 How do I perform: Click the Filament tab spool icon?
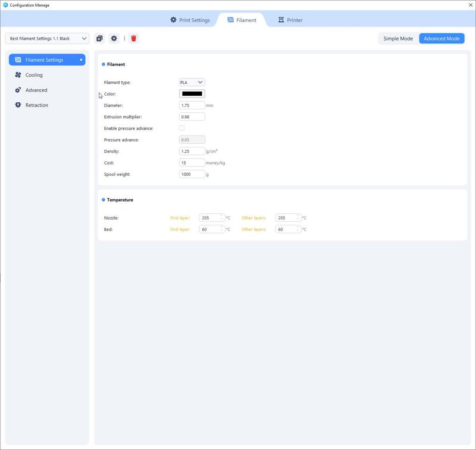[230, 20]
